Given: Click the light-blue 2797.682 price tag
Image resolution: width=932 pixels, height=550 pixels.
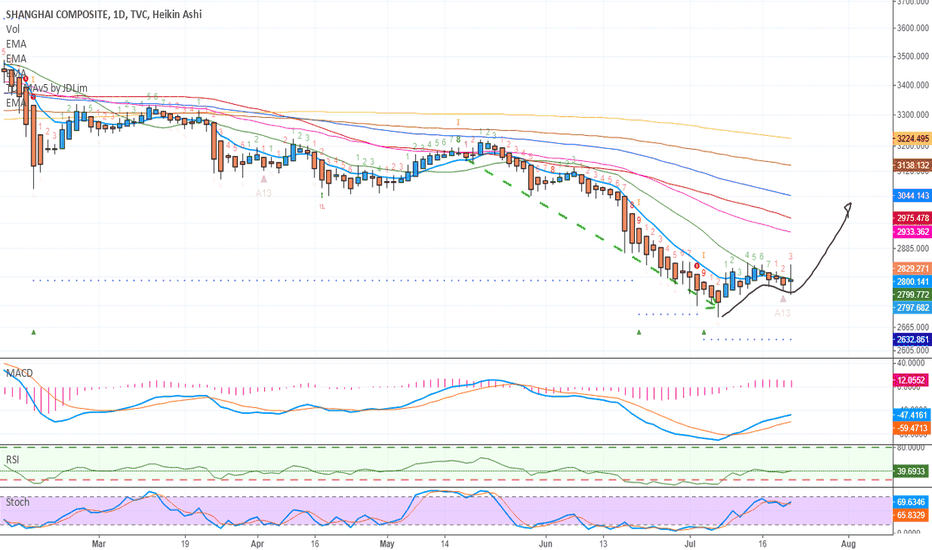Looking at the screenshot, I should (912, 308).
